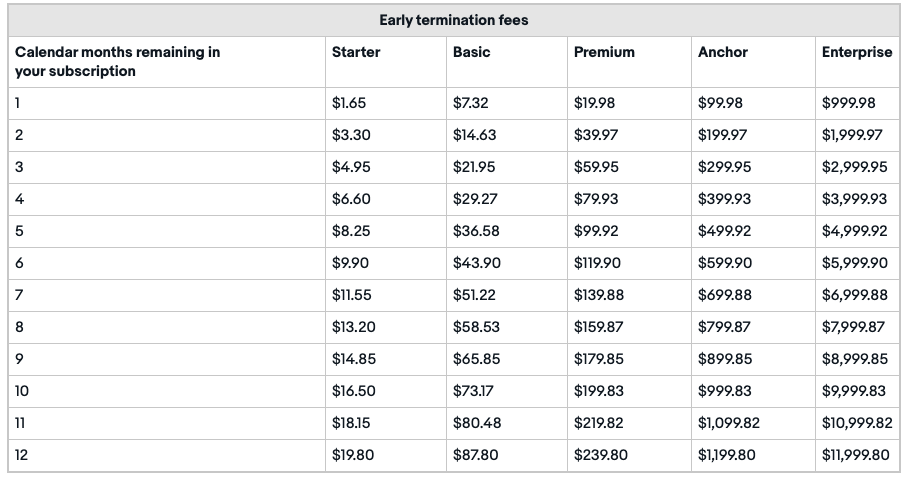The image size is (910, 479).
Task: Click the "Early termination fees" table title
Action: [x=453, y=20]
